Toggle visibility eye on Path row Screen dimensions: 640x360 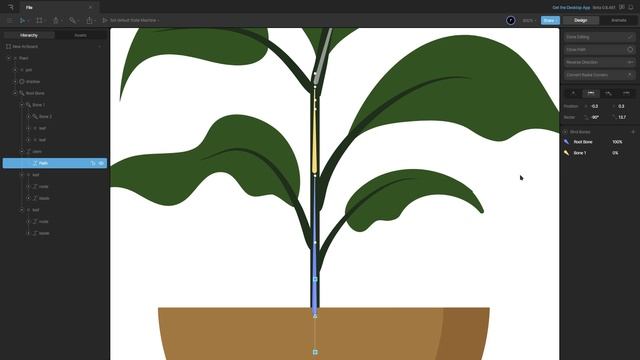[x=101, y=163]
